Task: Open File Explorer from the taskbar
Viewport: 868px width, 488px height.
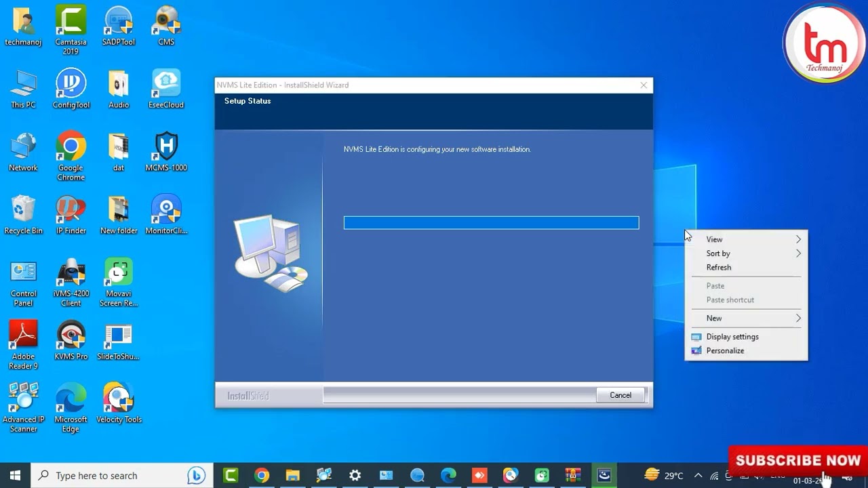Action: pyautogui.click(x=293, y=475)
